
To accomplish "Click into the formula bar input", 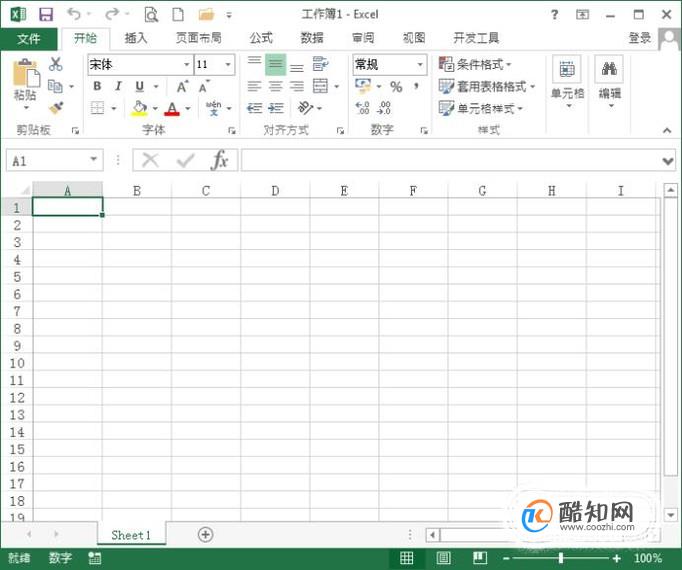I will pyautogui.click(x=450, y=161).
